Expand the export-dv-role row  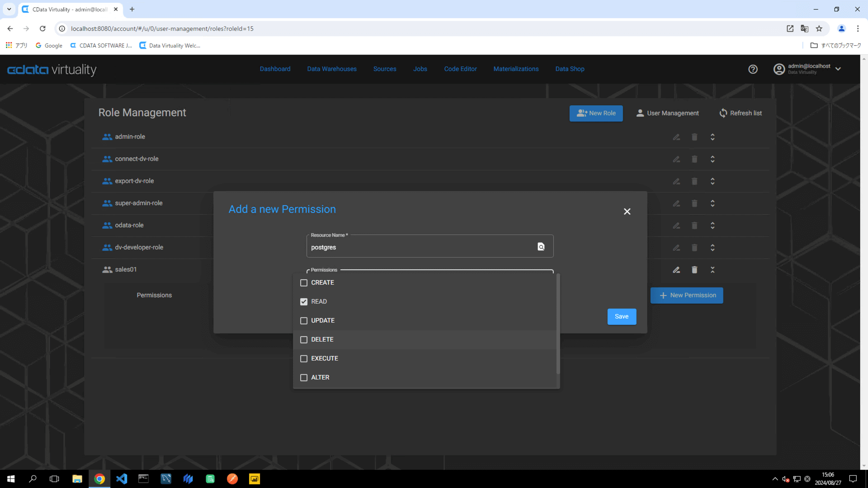(x=712, y=181)
